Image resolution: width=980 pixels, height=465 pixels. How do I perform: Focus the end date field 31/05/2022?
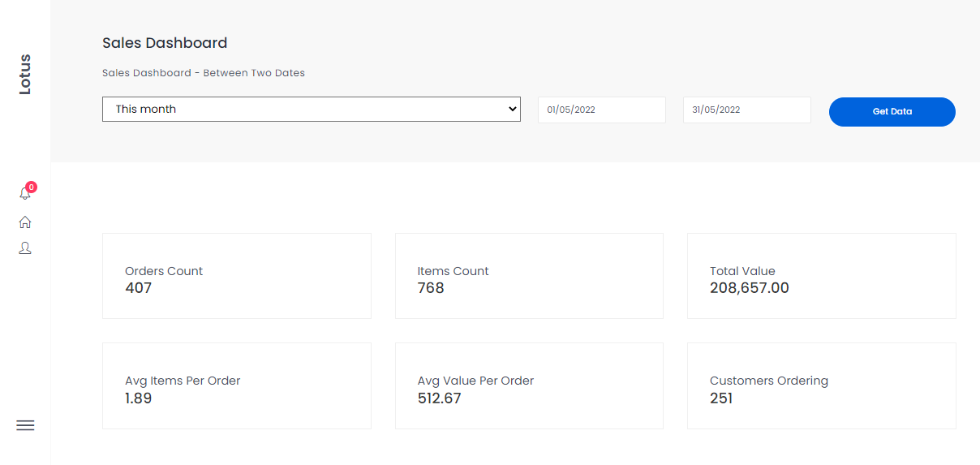point(747,110)
